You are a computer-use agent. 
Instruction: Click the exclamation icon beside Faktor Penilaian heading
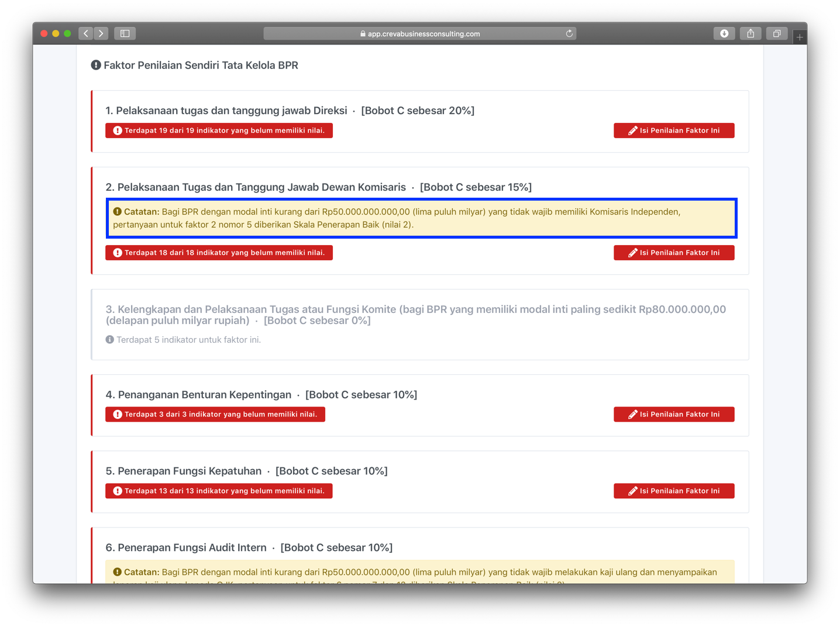coord(96,65)
